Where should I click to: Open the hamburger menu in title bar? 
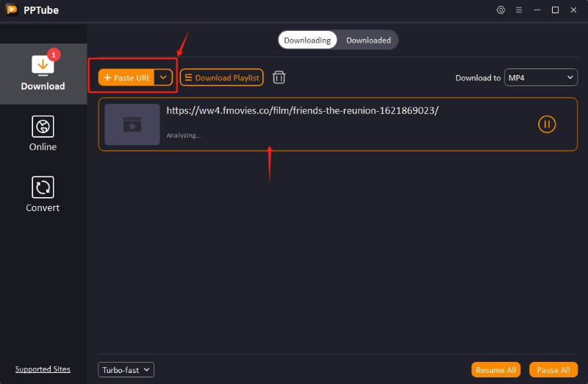tap(519, 10)
